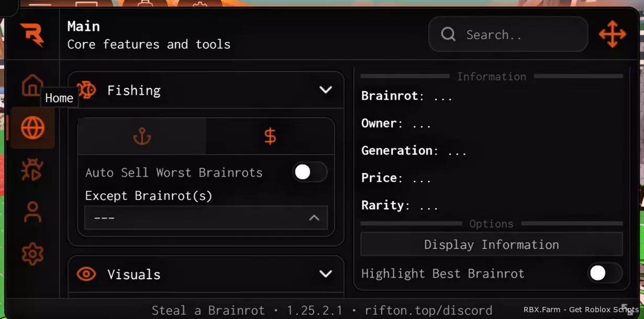Image resolution: width=644 pixels, height=319 pixels.
Task: Open the bug sidebar icon
Action: [x=32, y=170]
